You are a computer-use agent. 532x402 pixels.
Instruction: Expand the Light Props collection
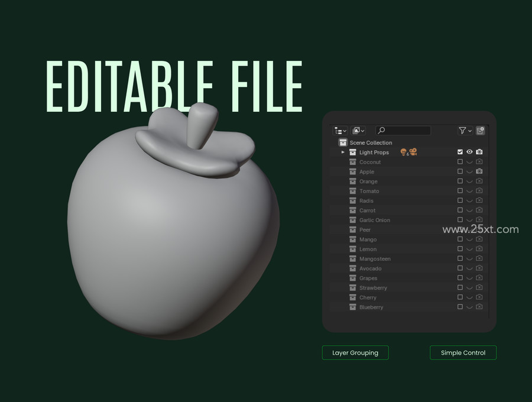[343, 153]
